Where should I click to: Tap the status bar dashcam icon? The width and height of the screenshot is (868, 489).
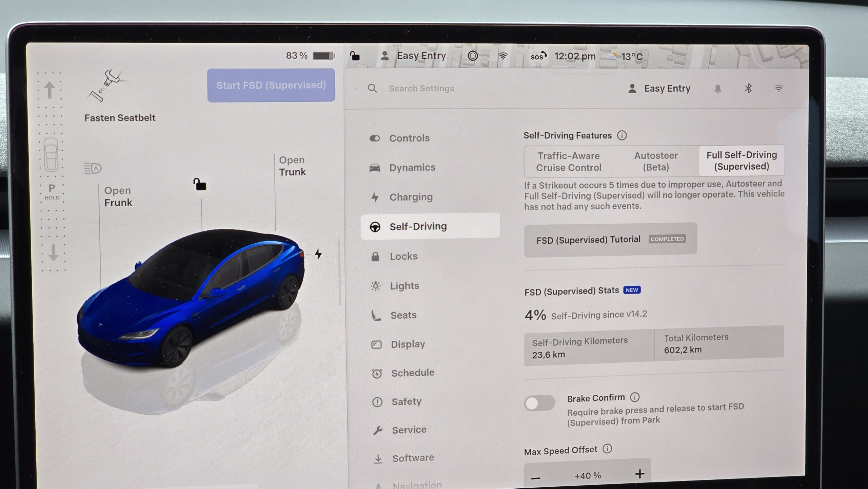(x=473, y=56)
